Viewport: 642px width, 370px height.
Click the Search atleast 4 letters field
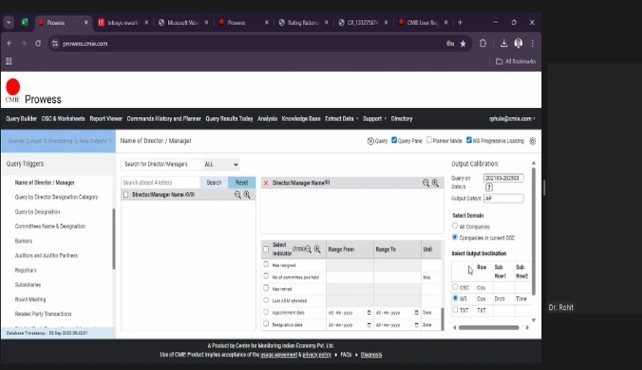(160, 183)
